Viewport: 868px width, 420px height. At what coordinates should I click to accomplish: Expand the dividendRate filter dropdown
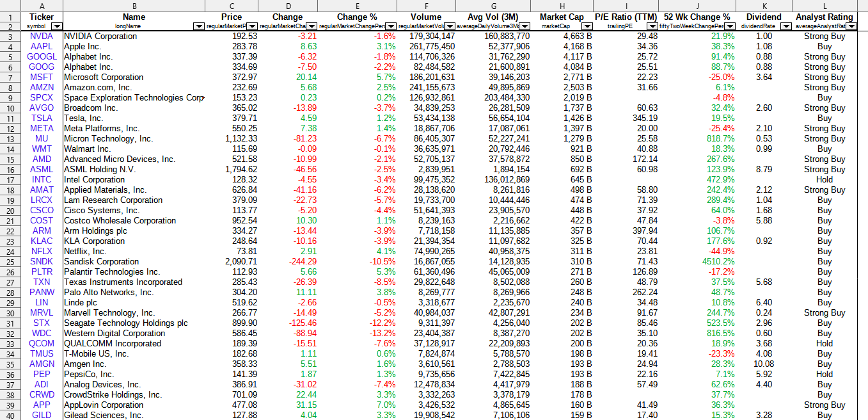[x=787, y=26]
